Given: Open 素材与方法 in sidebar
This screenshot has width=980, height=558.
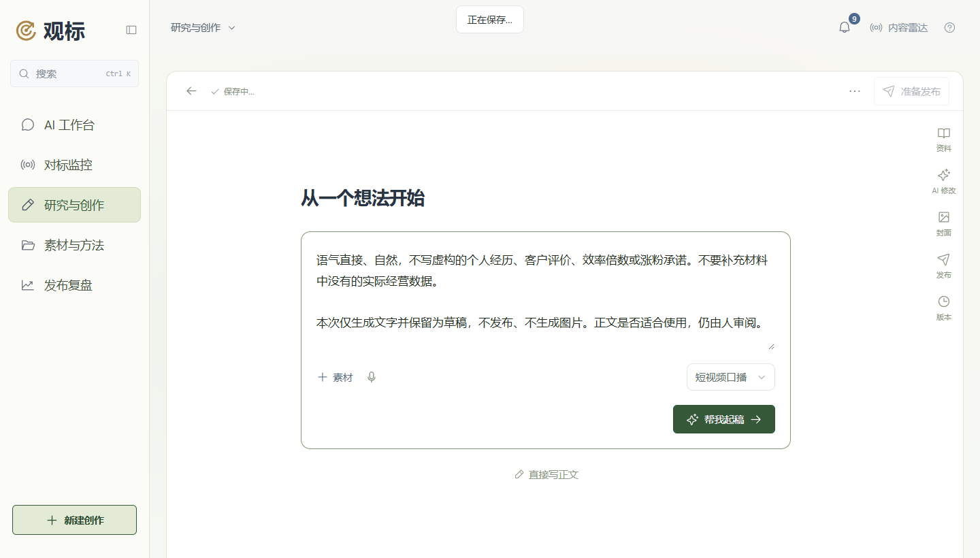Looking at the screenshot, I should (x=74, y=245).
